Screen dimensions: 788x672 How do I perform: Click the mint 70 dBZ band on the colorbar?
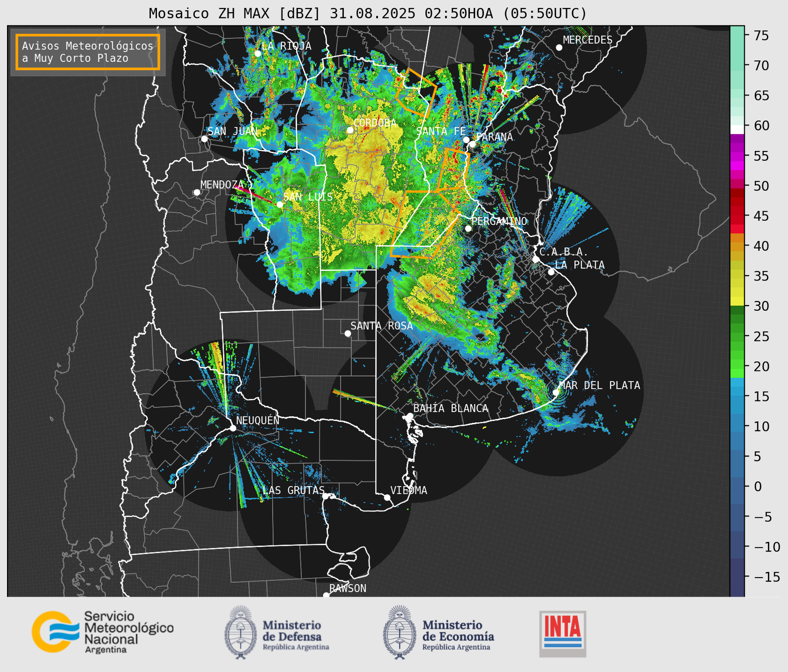pyautogui.click(x=737, y=65)
